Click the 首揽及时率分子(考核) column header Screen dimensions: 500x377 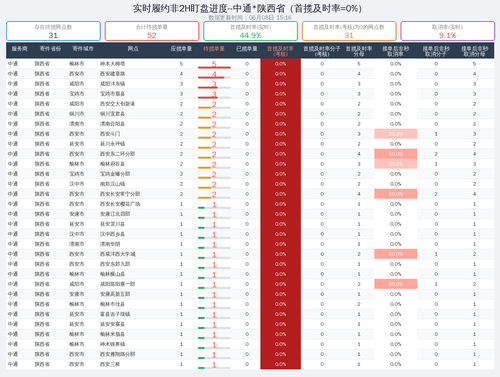(322, 51)
